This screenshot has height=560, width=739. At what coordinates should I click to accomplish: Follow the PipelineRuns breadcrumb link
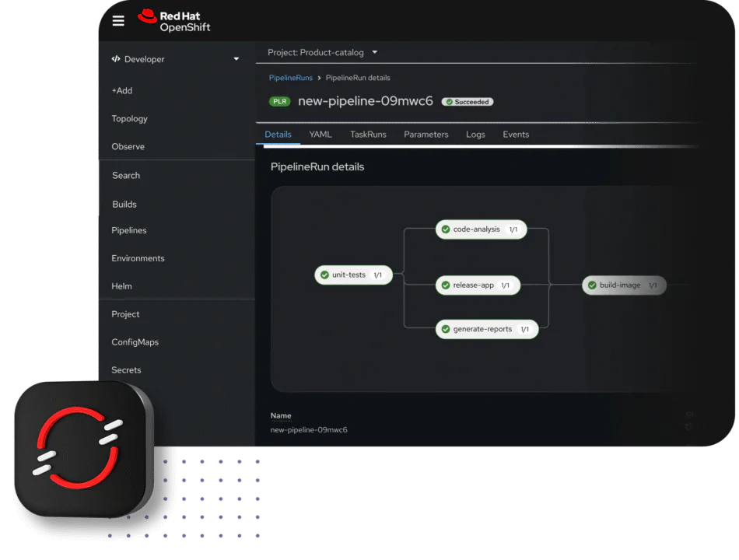(290, 78)
